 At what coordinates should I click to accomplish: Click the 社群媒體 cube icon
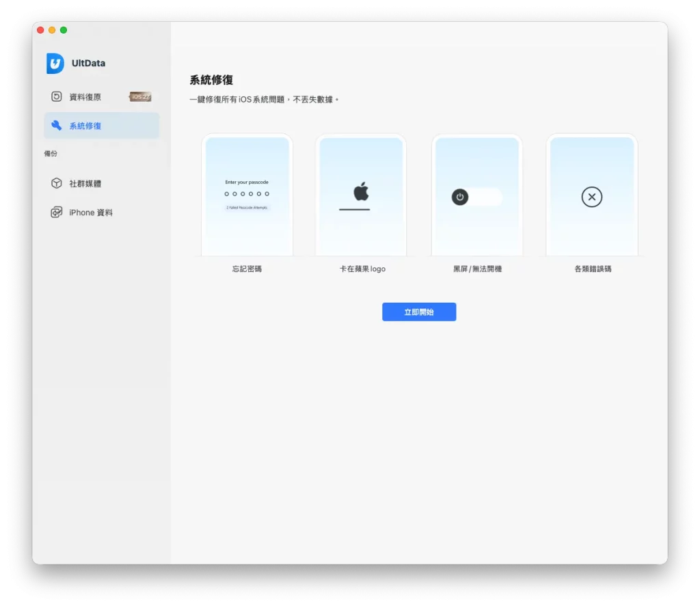tap(56, 183)
